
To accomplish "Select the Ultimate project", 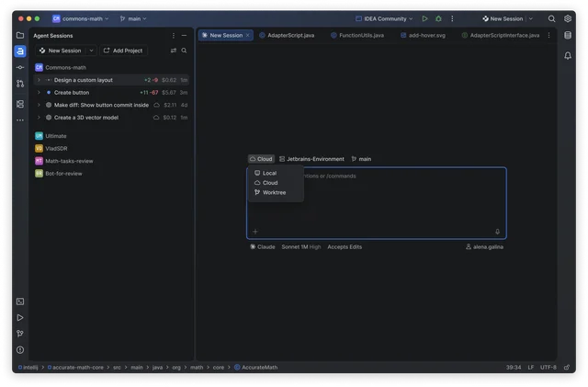I will coord(51,136).
